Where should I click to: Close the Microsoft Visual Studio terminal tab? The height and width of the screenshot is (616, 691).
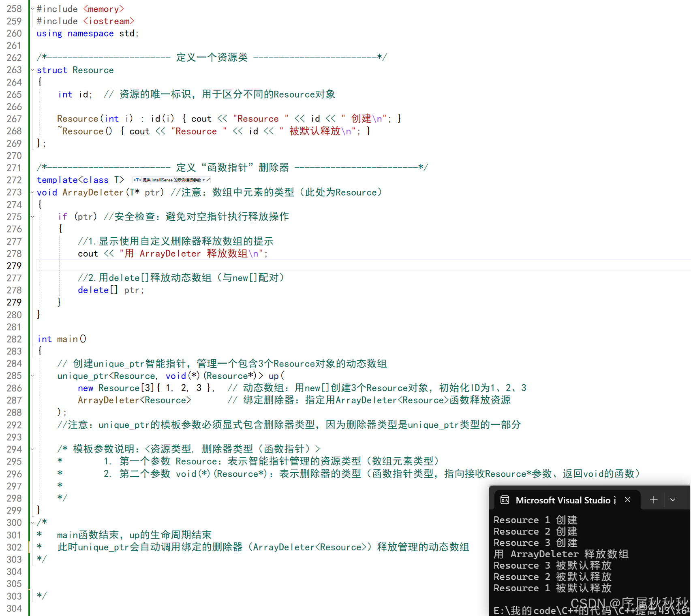[627, 500]
